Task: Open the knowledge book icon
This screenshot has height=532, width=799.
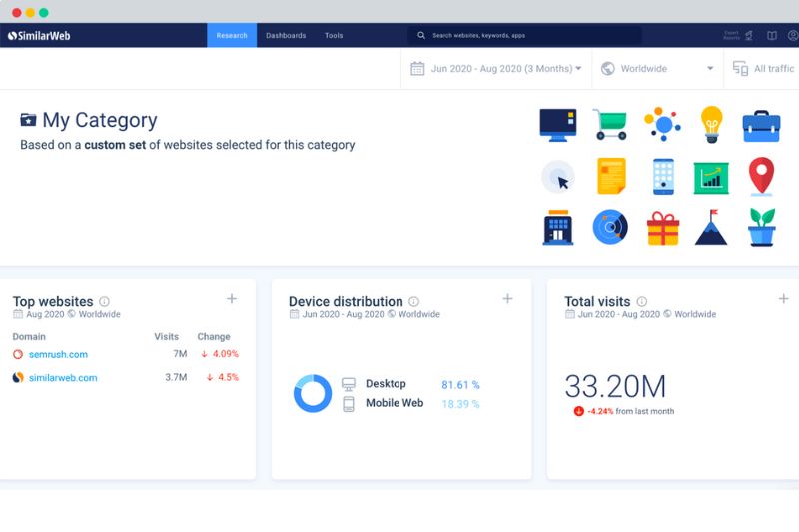Action: (772, 35)
